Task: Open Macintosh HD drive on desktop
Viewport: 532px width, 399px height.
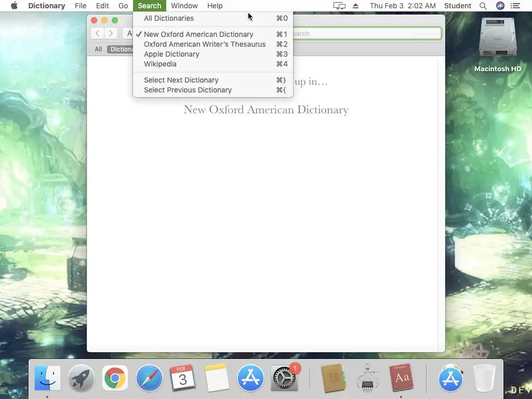Action: point(498,45)
